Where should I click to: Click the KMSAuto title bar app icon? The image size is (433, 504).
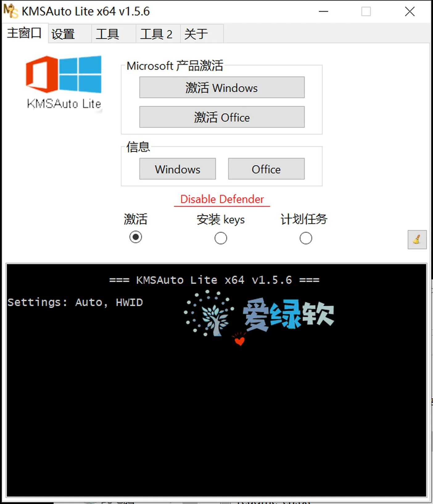click(11, 11)
